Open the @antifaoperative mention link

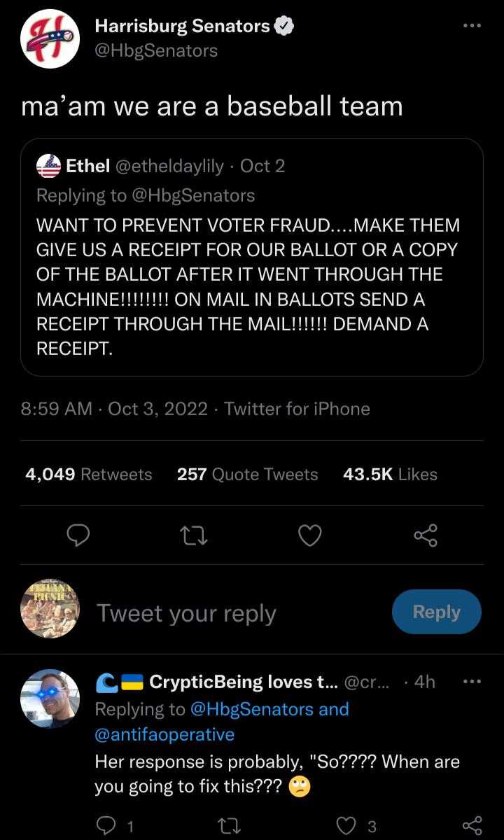(164, 734)
